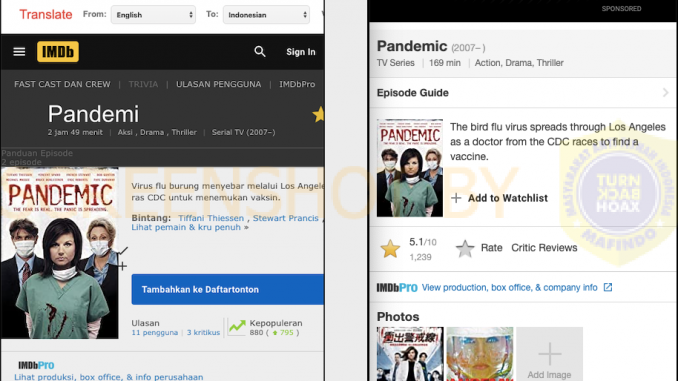Toggle Add to Watchlist plus icon
Image resolution: width=678 pixels, height=381 pixels.
coord(456,198)
